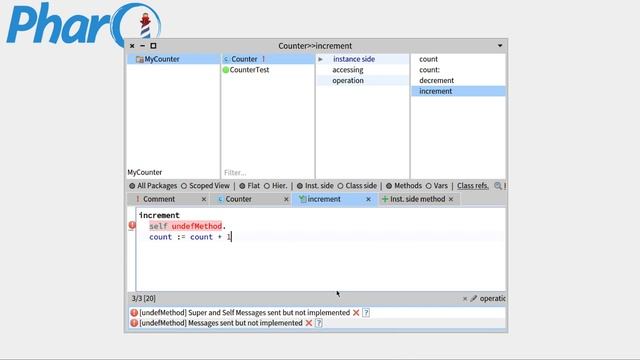Dismiss the Messages sent but not implemented critique
Image resolution: width=640 pixels, height=360 pixels.
309,323
